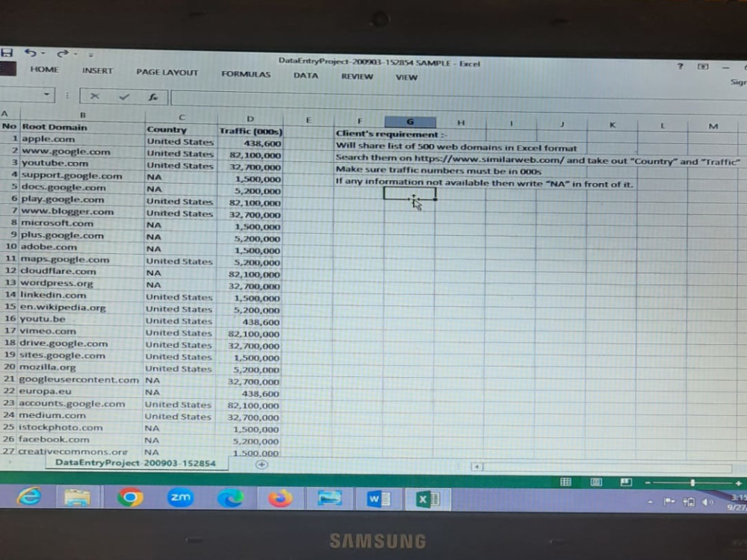Click the Ribbon Display Options icon

click(x=703, y=66)
